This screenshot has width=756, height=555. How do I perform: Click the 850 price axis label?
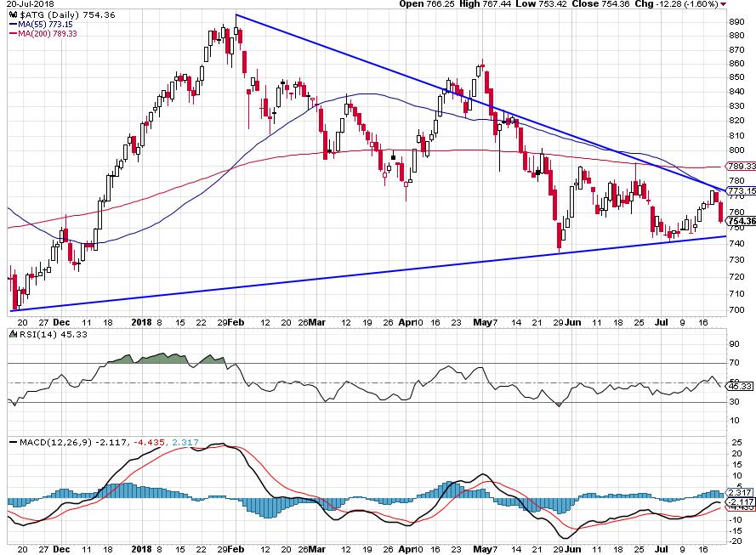[x=736, y=77]
